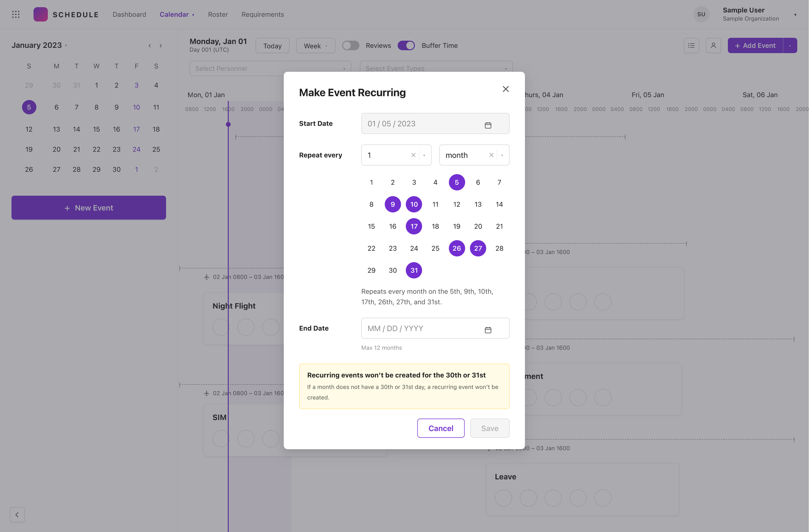The image size is (809, 532).
Task: Select January 24 in mini calendar
Action: tap(136, 149)
